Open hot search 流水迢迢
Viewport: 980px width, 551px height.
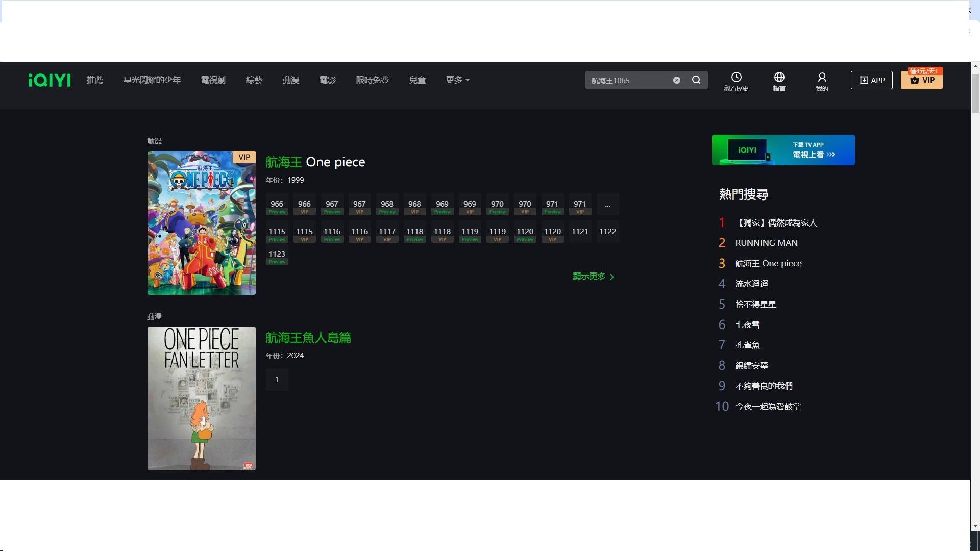751,284
